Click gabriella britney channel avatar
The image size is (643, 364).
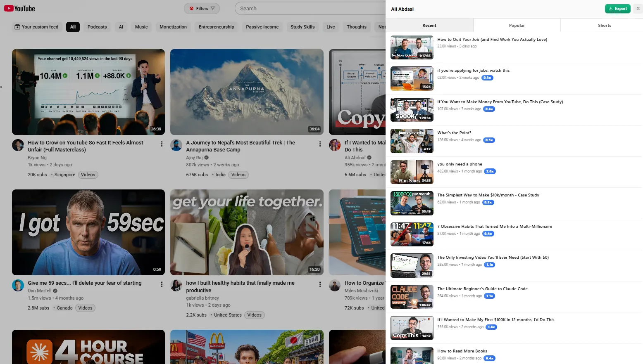click(176, 285)
